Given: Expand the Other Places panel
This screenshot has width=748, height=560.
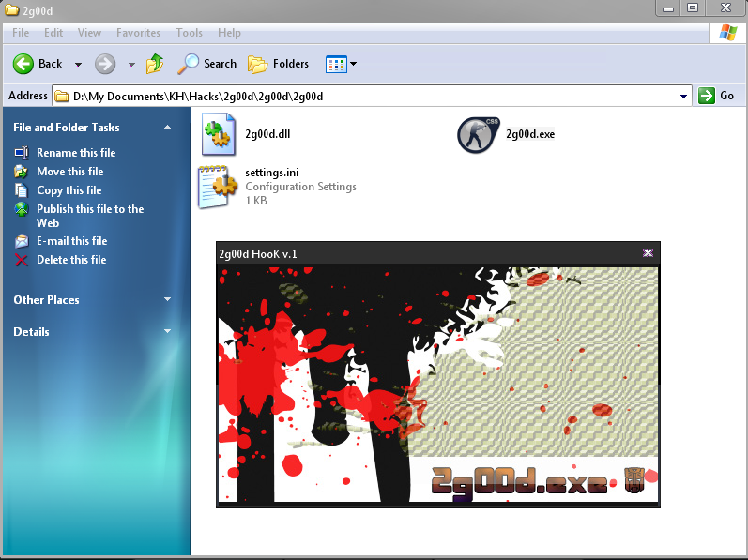Looking at the screenshot, I should [167, 299].
